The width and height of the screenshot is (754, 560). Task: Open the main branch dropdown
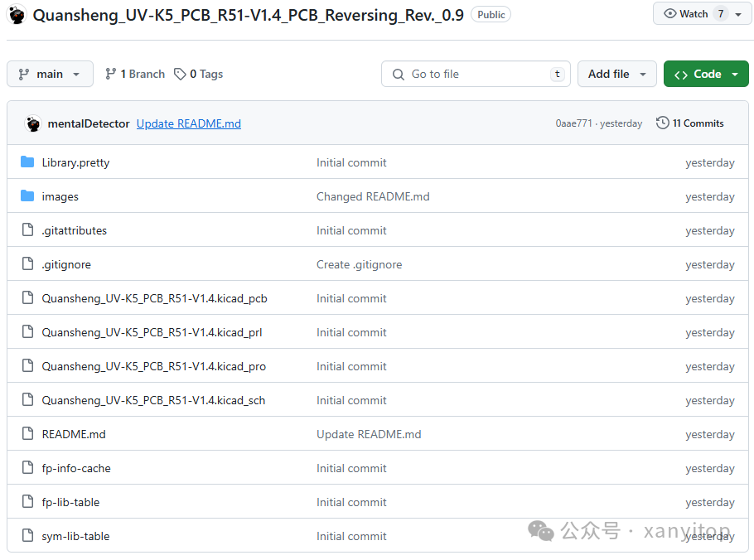click(50, 74)
